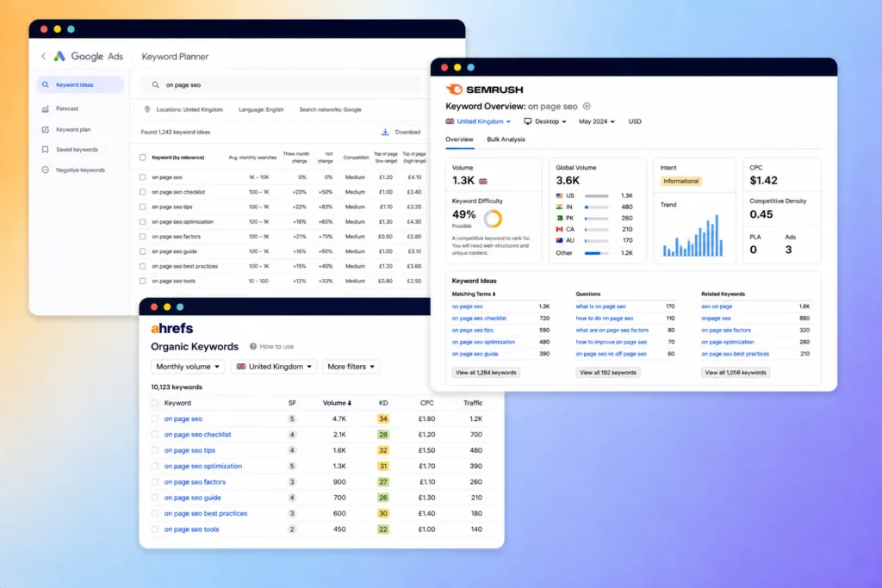Click the UK flag next to Volume 1.3K
882x588 pixels.
[483, 181]
